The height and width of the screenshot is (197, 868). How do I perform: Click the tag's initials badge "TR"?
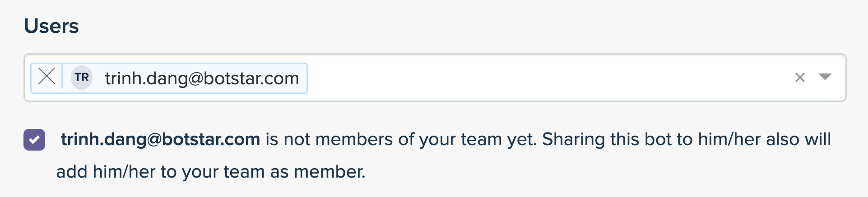click(82, 78)
